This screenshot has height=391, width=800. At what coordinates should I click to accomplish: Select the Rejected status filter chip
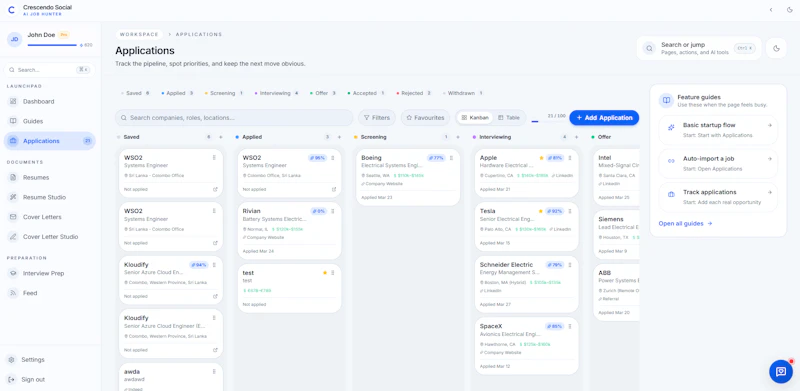coord(414,93)
